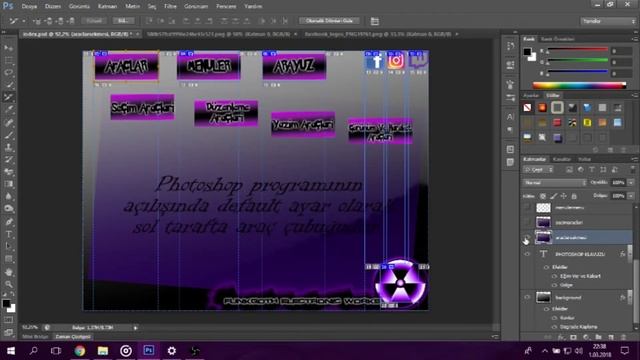Filter layers by type layers icon

click(592, 170)
